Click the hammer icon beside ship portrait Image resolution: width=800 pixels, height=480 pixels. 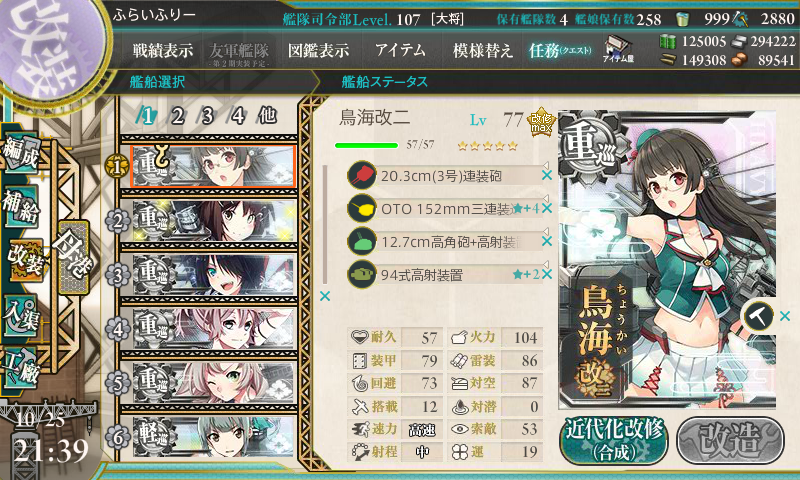pyautogui.click(x=758, y=316)
